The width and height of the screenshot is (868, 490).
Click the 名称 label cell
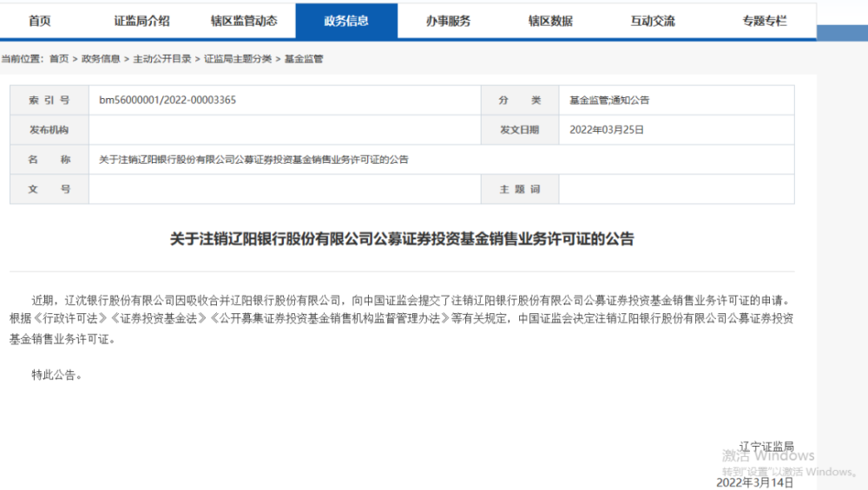tap(49, 160)
